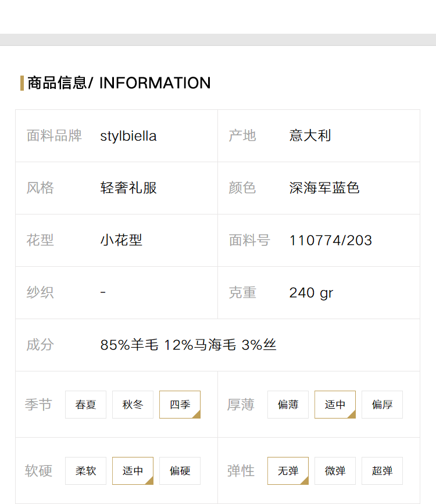Screen dimensions: 436x504
Task: Choose 偏薄 thickness option
Action: pos(288,405)
